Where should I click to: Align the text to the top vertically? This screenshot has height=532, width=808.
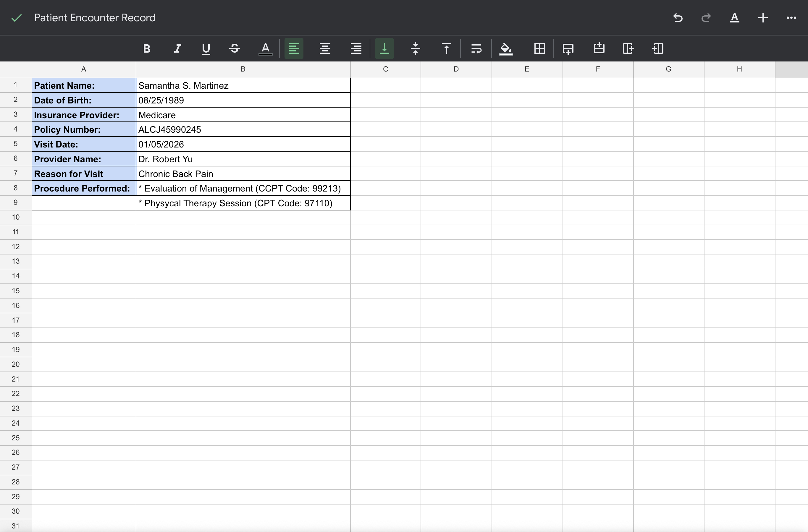point(446,48)
